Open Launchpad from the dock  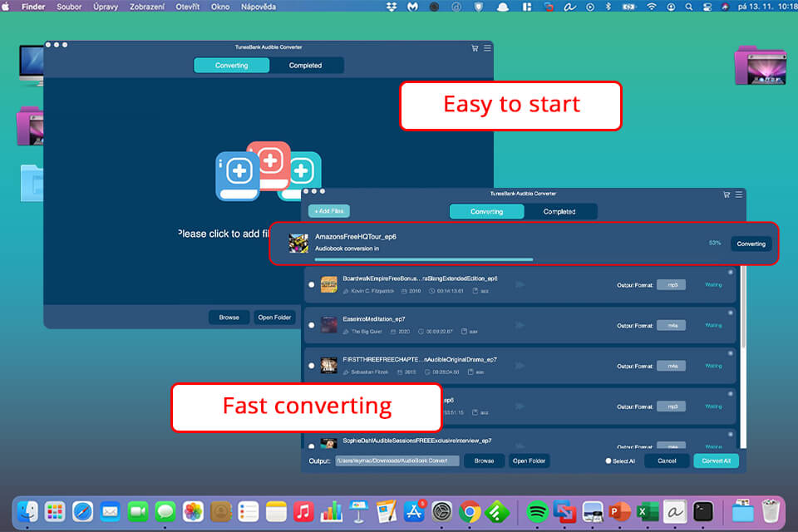[55, 512]
